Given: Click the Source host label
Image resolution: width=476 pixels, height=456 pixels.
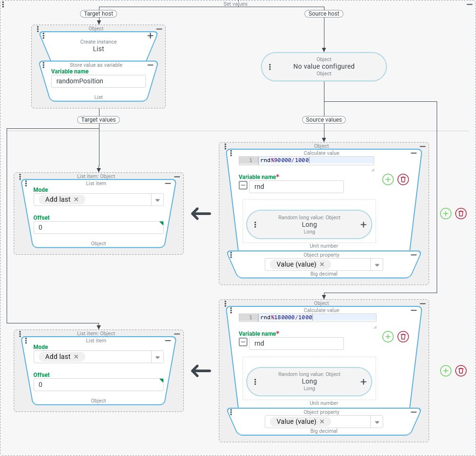Looking at the screenshot, I should (x=324, y=14).
